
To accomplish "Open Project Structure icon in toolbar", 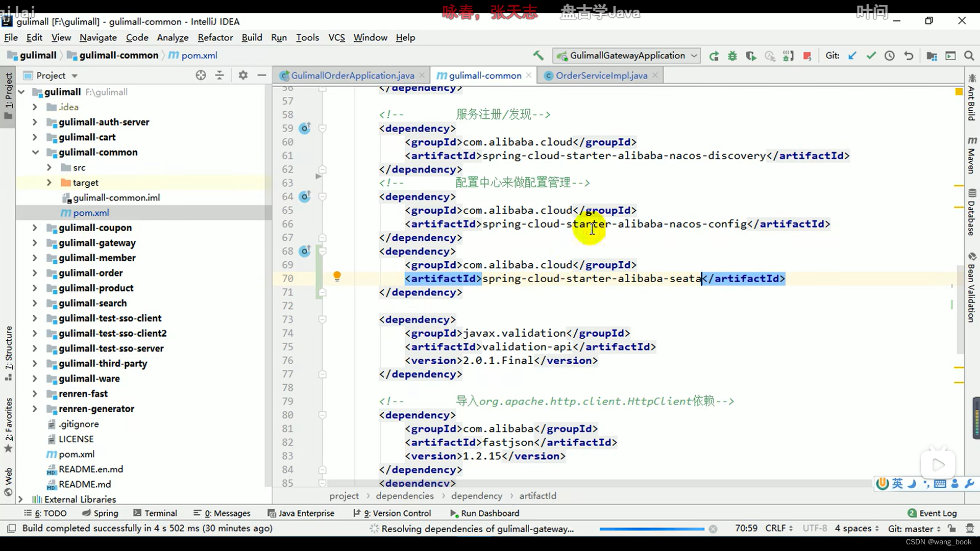I will pyautogui.click(x=932, y=56).
